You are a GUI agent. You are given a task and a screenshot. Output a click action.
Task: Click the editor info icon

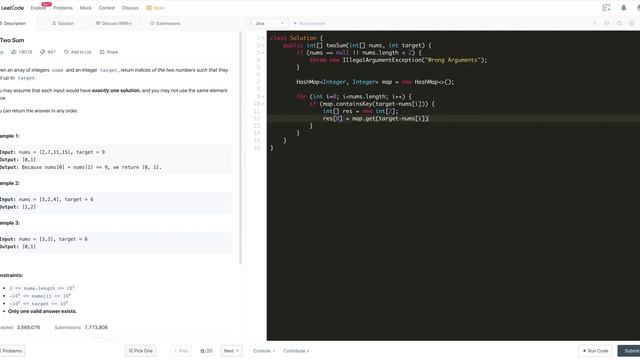tap(594, 23)
